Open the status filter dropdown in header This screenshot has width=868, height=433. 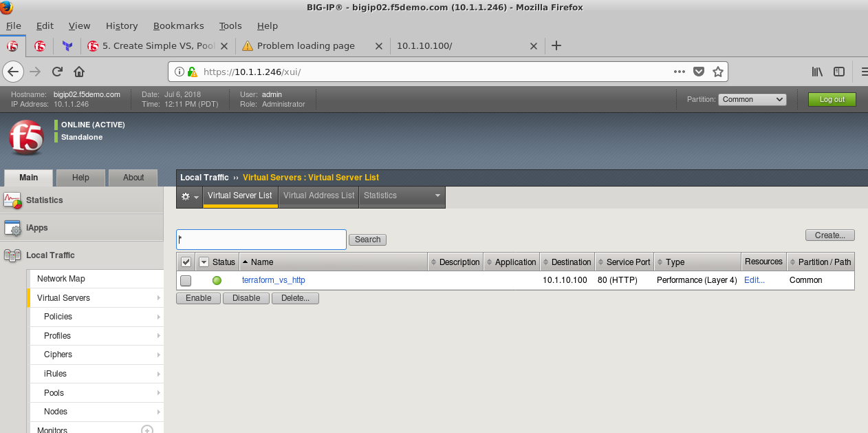tap(204, 262)
